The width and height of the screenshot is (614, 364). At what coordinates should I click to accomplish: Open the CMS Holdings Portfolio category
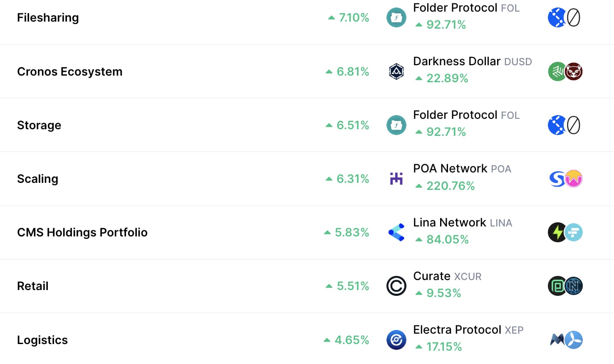point(82,232)
